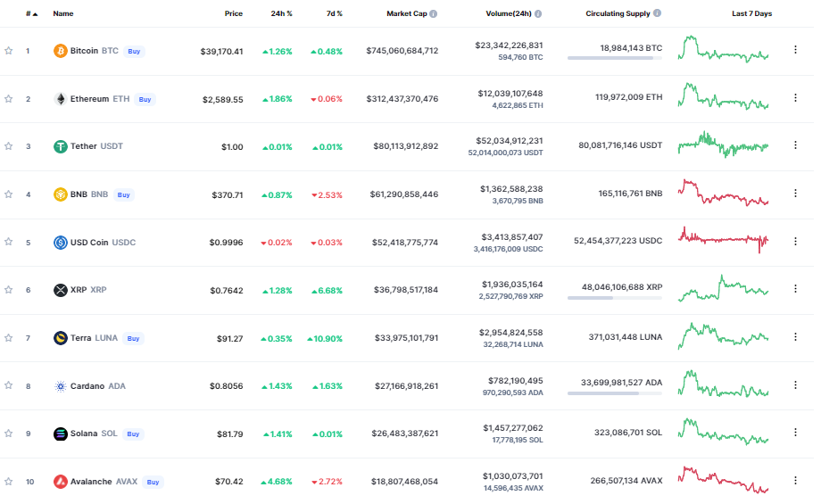The width and height of the screenshot is (821, 504).
Task: Click Solana price $81.79
Action: 230,434
